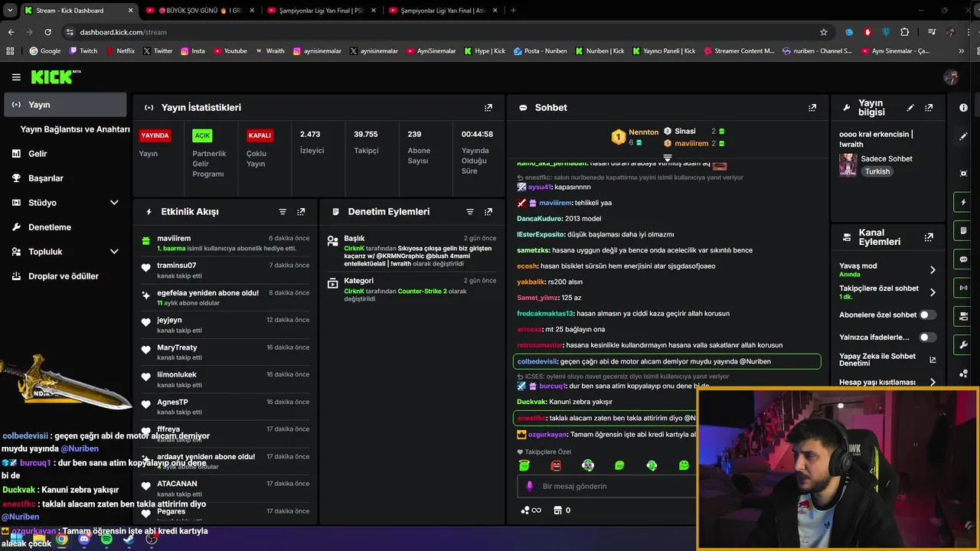Viewport: 980px width, 551px height.
Task: Open Yapay Zeka ile Sohbet Denetimi link
Action: [x=887, y=360]
